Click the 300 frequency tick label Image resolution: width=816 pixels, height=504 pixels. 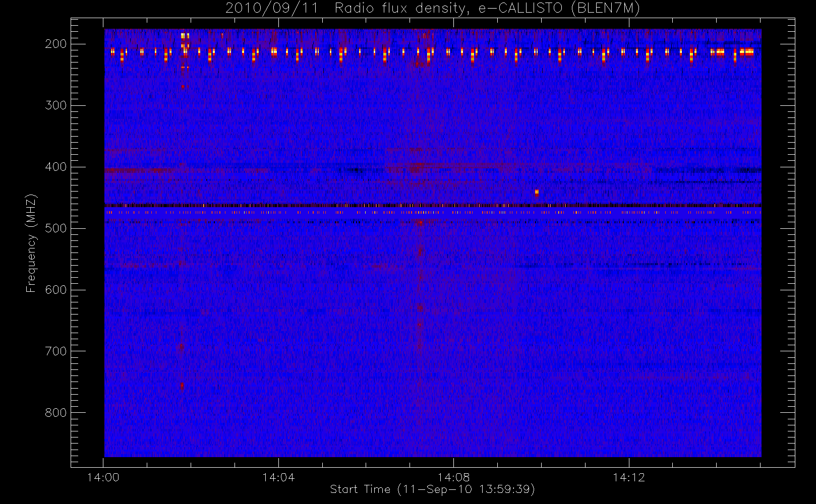pyautogui.click(x=55, y=105)
